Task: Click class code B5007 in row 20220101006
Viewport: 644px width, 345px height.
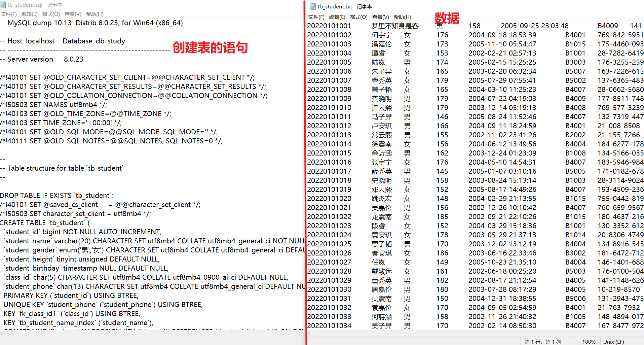Action: [x=575, y=71]
